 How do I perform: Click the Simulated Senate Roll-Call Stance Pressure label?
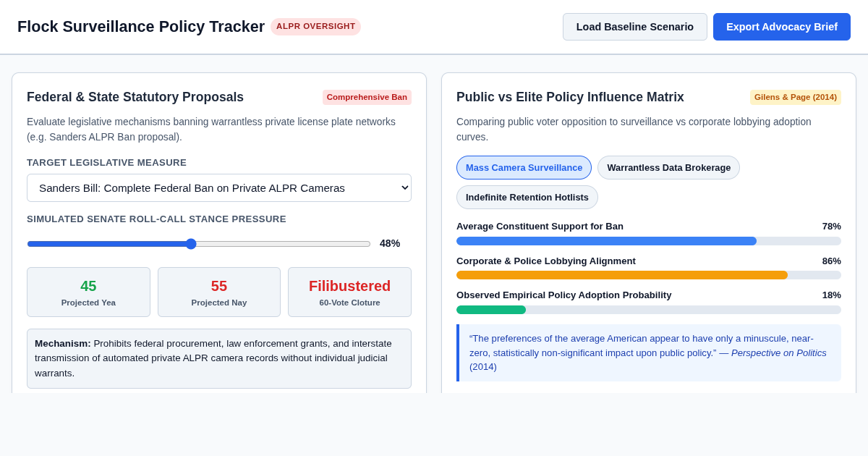click(156, 219)
